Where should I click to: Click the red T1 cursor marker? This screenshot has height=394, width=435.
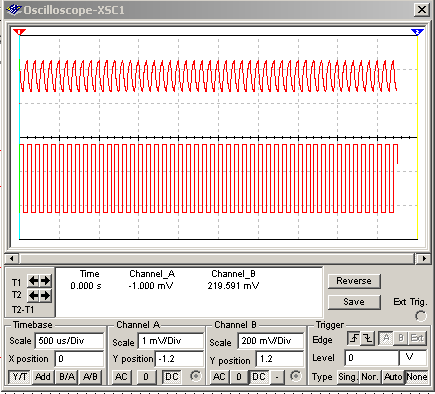19,32
